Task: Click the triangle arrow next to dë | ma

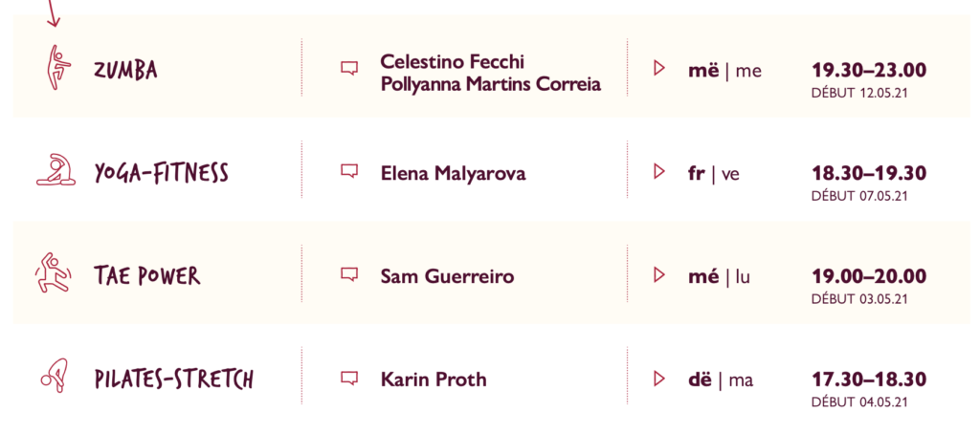Action: (x=658, y=378)
